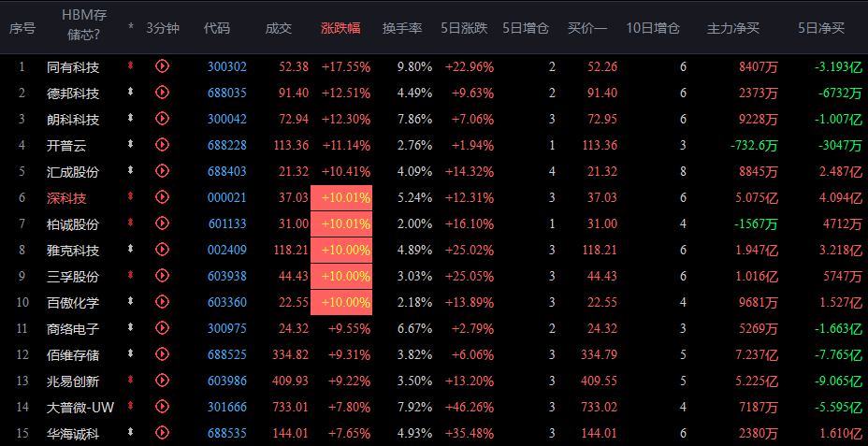Viewport: 868px width, 446px height.
Task: Open stock name 同有科技
Action: coord(73,67)
